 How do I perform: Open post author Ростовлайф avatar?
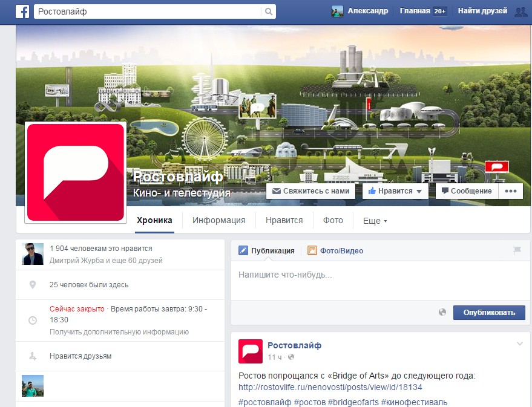point(251,351)
